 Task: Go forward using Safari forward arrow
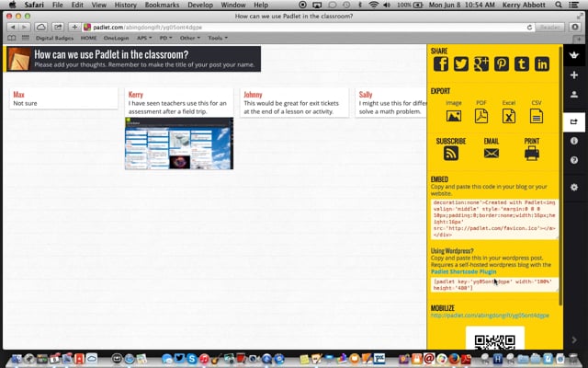click(25, 27)
